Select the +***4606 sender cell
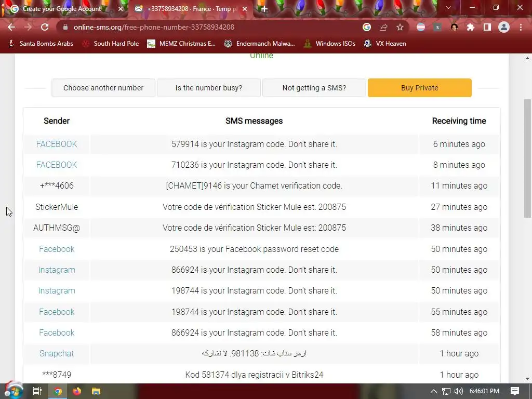The height and width of the screenshot is (399, 532). coord(57,186)
